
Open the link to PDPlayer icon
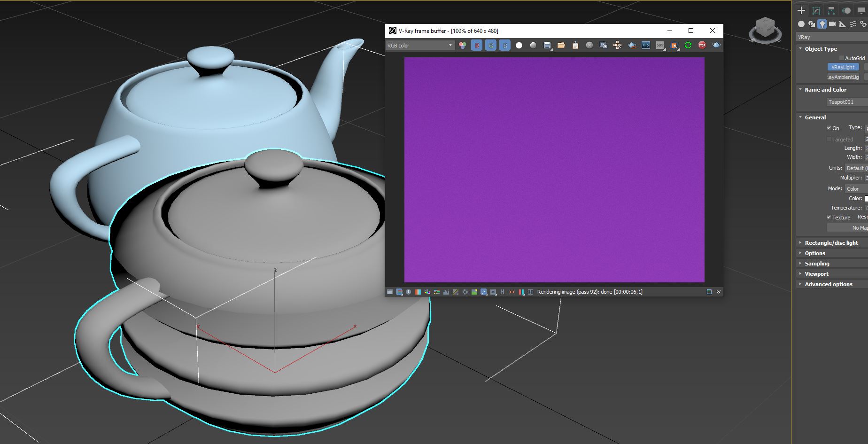(646, 45)
